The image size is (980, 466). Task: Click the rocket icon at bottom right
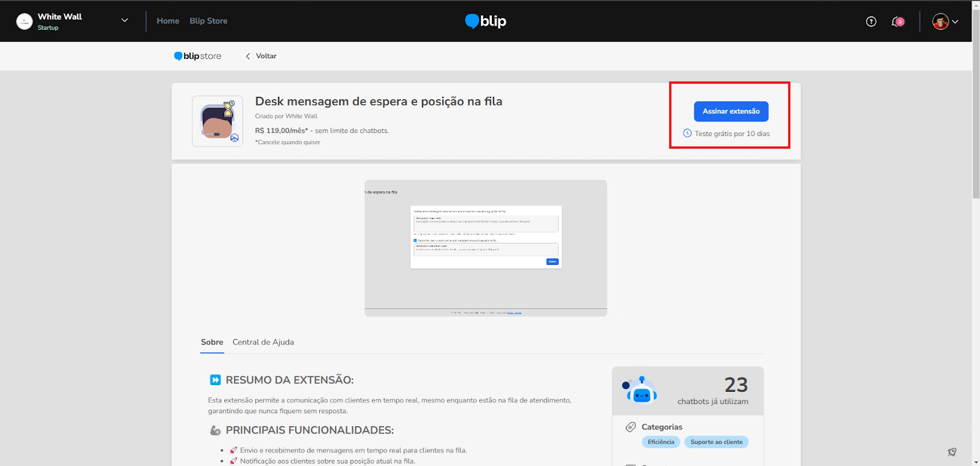pos(952,452)
